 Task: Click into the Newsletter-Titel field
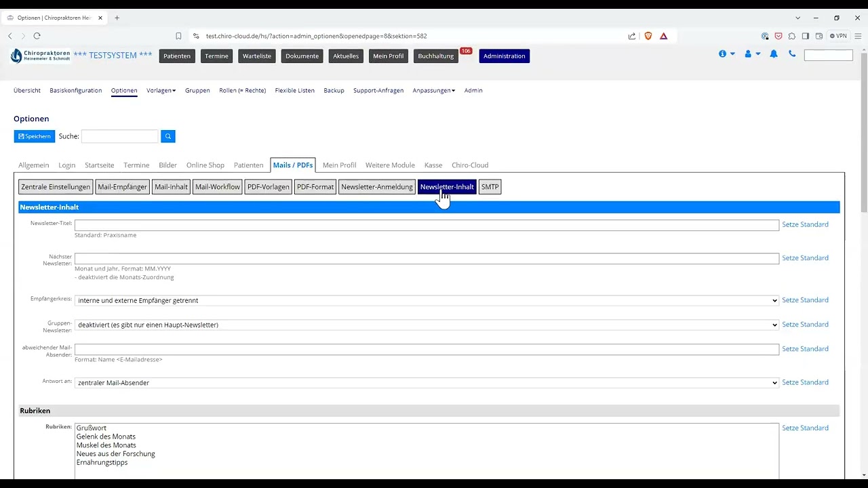pyautogui.click(x=427, y=225)
